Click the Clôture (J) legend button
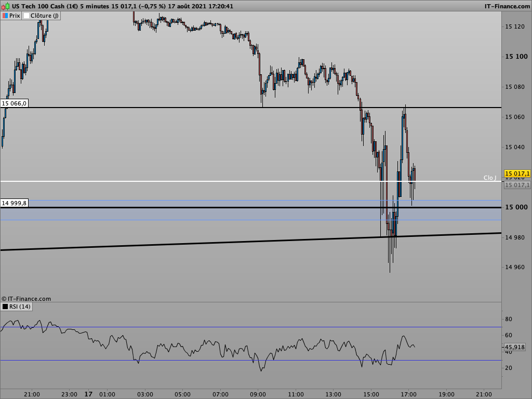Viewport: 532px width, 399px height. click(41, 16)
